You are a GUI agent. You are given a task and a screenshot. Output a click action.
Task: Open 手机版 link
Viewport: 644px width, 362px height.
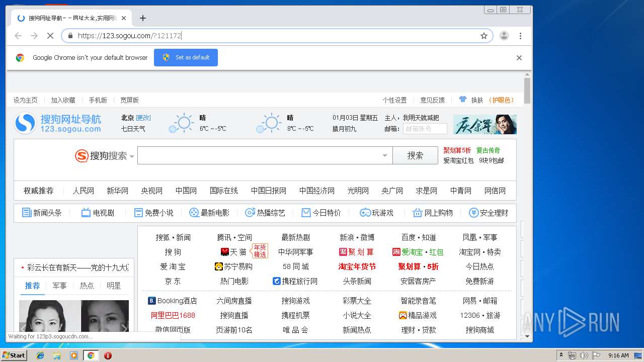pos(98,100)
